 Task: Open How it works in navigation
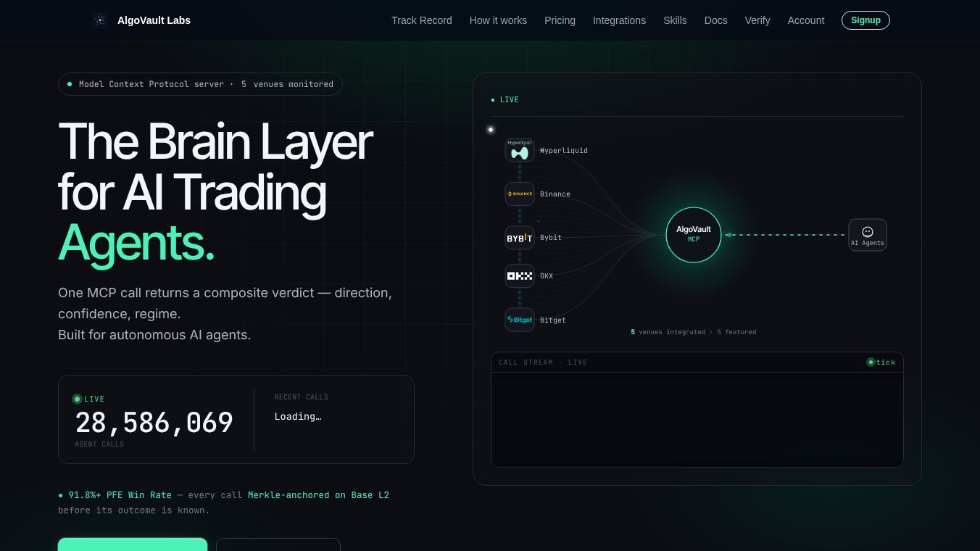click(x=498, y=20)
